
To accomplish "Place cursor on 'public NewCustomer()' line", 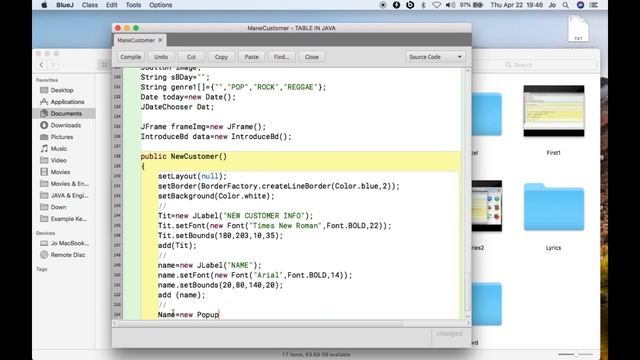I will [x=184, y=156].
